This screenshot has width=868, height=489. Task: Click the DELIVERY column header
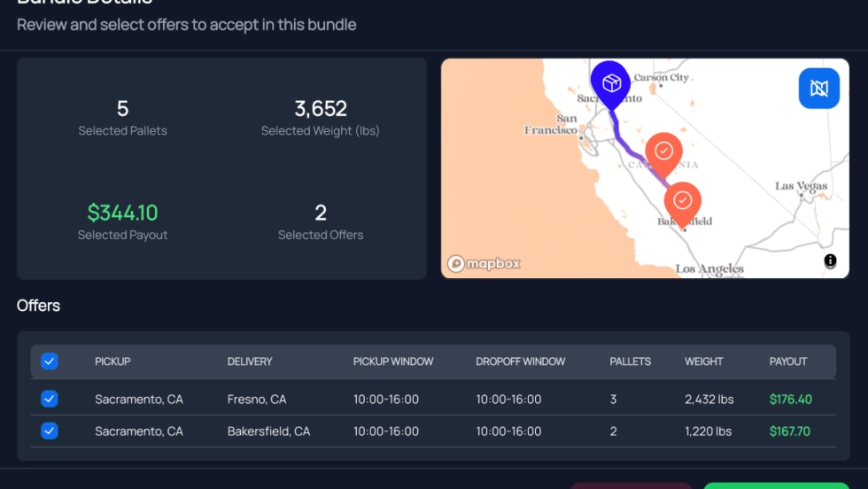point(250,361)
